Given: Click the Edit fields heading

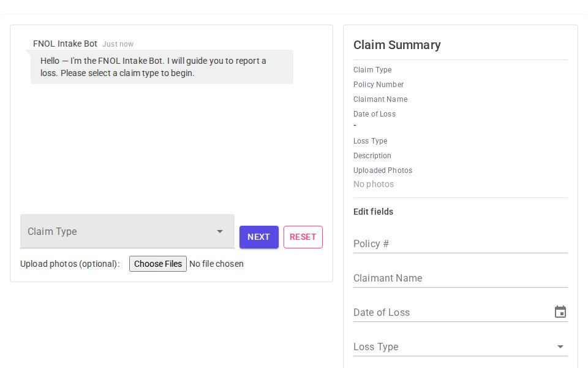Looking at the screenshot, I should pyautogui.click(x=373, y=212).
